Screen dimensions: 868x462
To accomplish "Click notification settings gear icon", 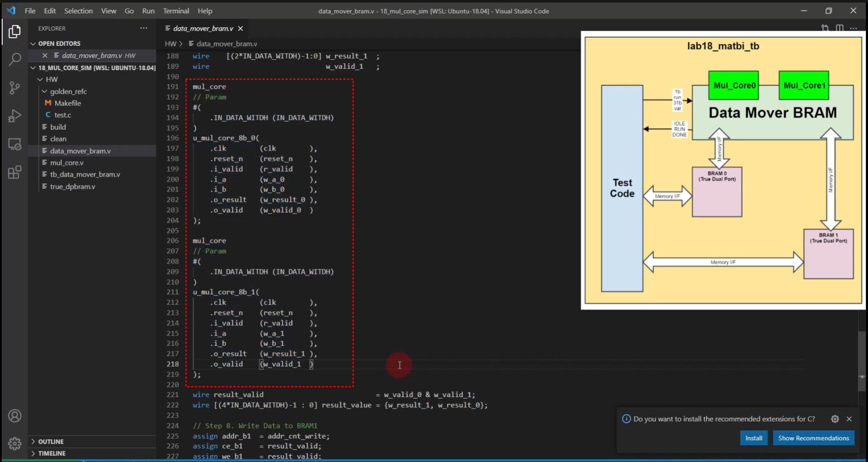I will pos(835,419).
